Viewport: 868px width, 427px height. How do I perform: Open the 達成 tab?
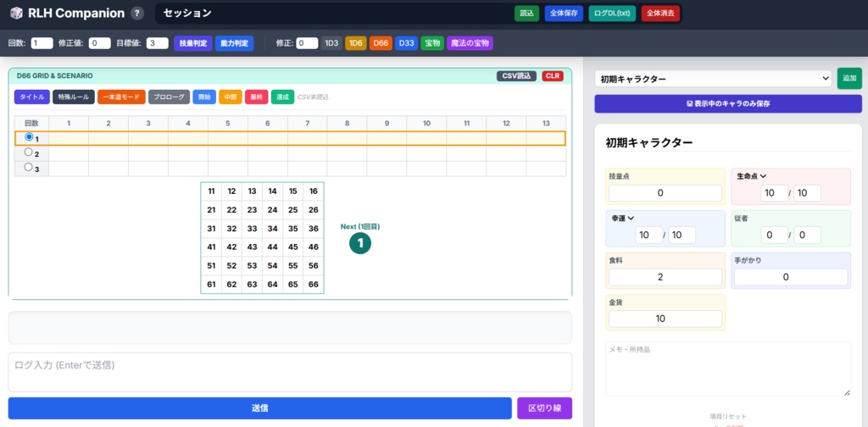(x=282, y=97)
